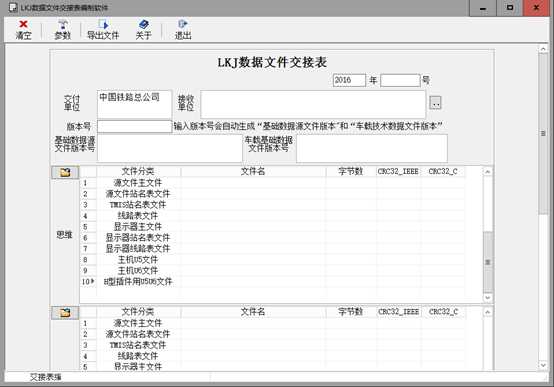The image size is (554, 387).
Task: Select upper table row 5 显示器主文件
Action: (x=272, y=227)
